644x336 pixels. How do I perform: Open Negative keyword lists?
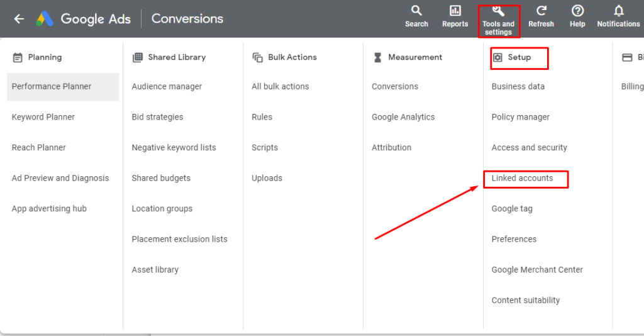point(174,147)
